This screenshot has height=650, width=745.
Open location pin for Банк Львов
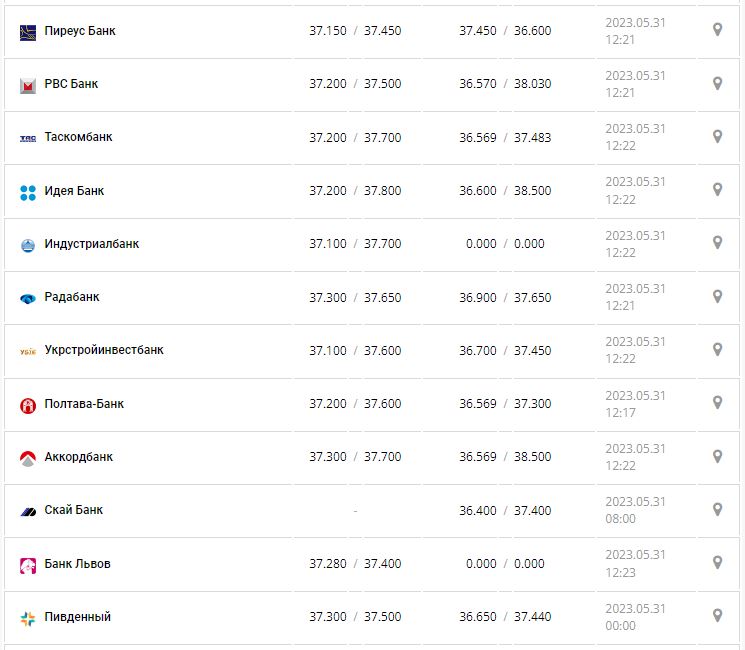click(717, 563)
